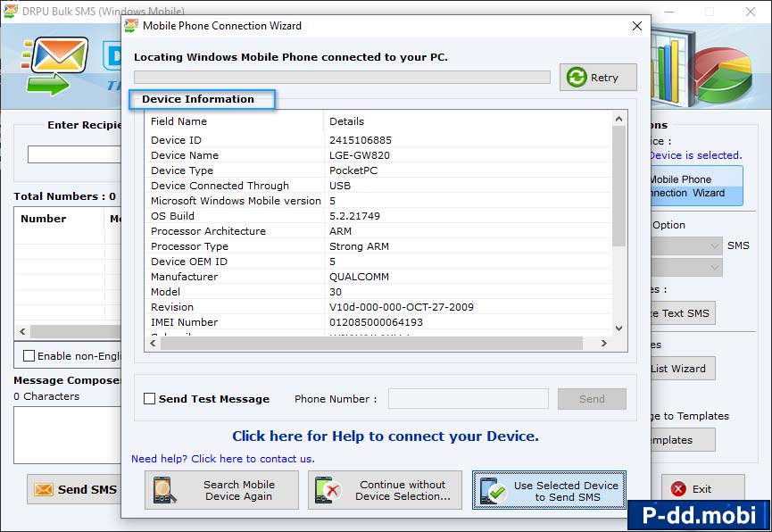Screen dimensions: 772x532
Task: Click the 'Device is selected.' status text
Action: point(695,155)
